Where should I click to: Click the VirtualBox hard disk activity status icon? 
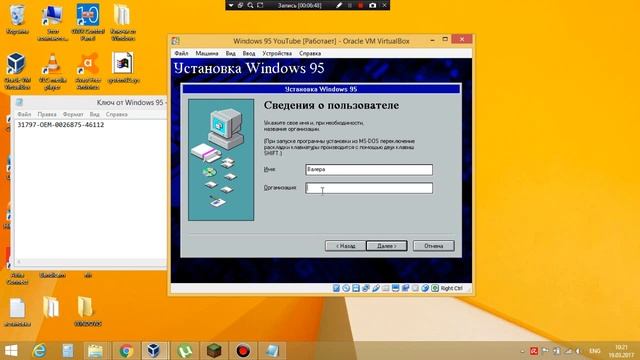tap(336, 288)
